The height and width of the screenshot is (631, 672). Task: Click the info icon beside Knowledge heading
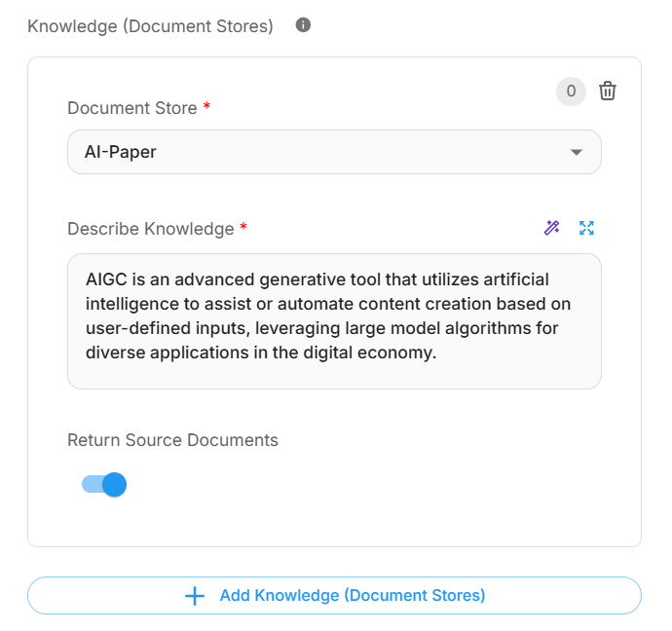303,25
